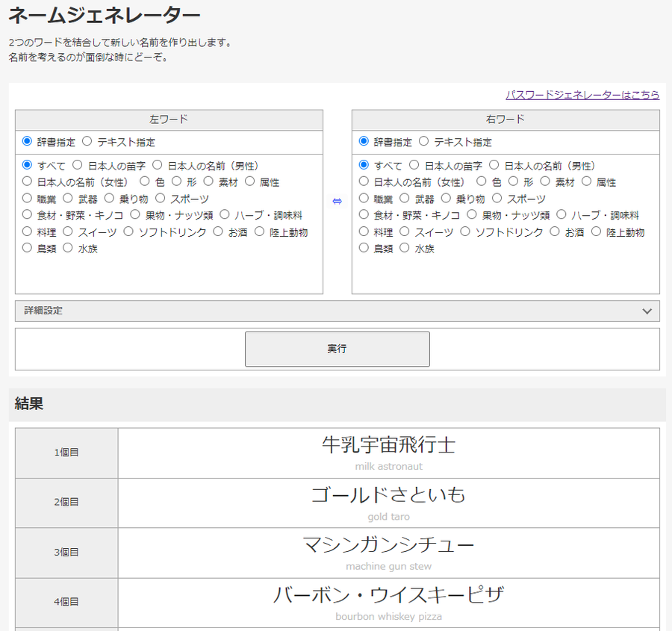672x631 pixels.
Task: Select スポーツ in the 左ワード panel
Action: click(x=161, y=198)
